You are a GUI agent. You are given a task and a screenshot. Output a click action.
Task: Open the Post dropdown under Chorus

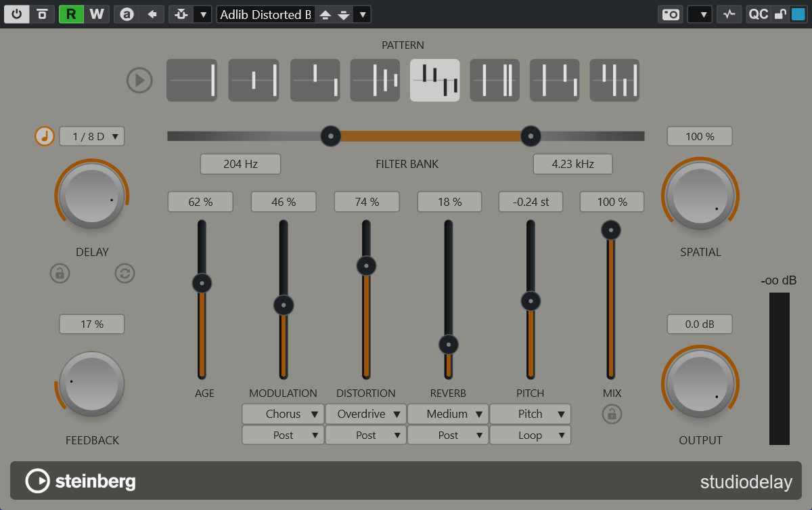(x=283, y=435)
